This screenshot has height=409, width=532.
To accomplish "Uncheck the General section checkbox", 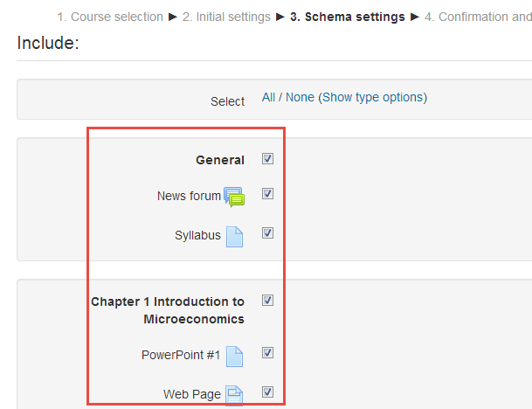I will (268, 159).
